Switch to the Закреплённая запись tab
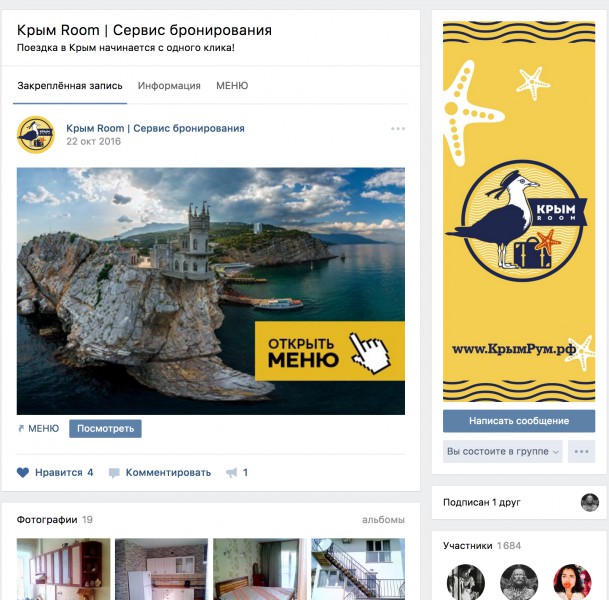Screen dimensions: 609x600 tap(70, 86)
